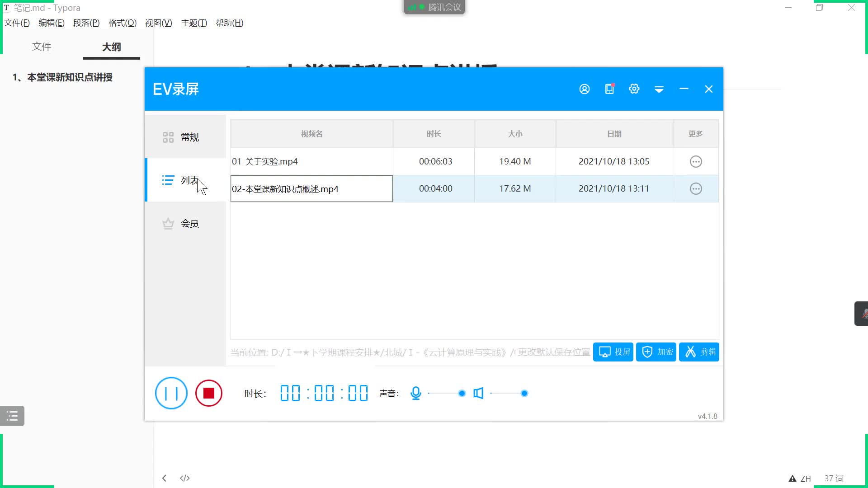Click 更改默认保存位置 link
Viewport: 868px width, 488px height.
[554, 352]
